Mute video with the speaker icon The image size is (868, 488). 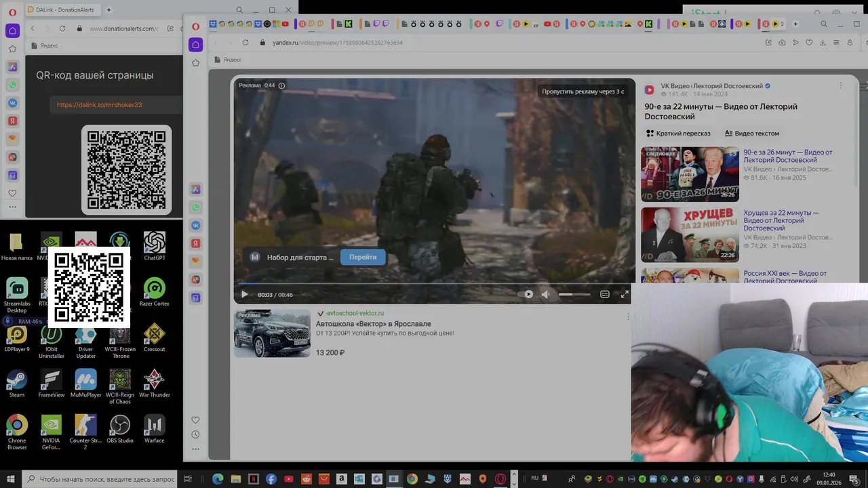[545, 294]
